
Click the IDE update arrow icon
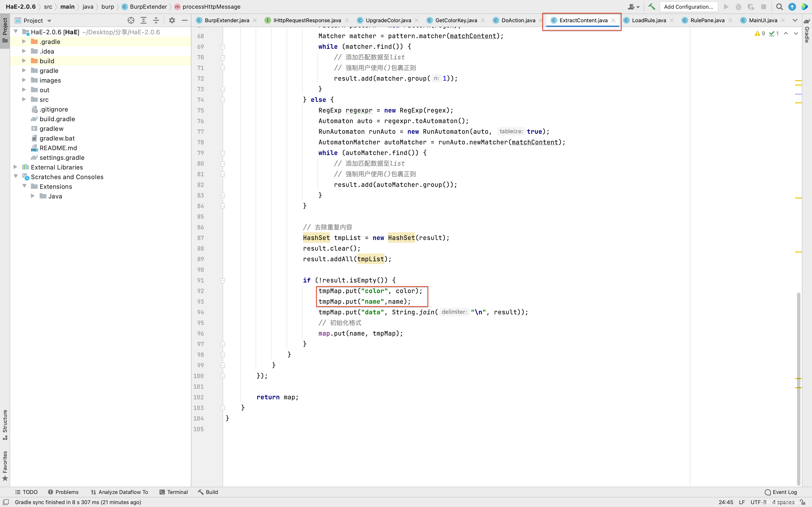point(792,7)
